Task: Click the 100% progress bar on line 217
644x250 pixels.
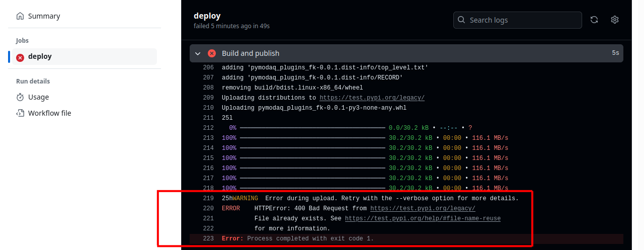Action: coord(312,178)
